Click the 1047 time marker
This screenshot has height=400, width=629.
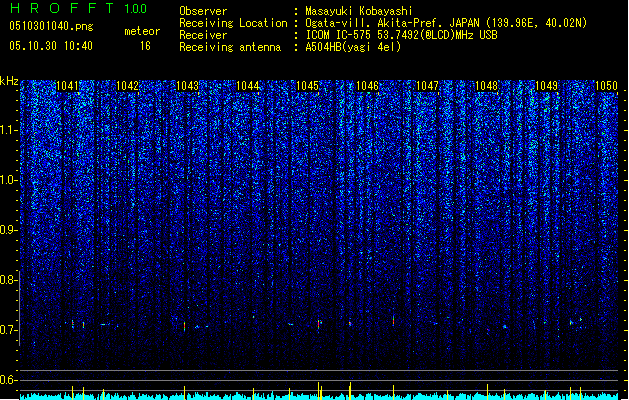click(x=427, y=86)
